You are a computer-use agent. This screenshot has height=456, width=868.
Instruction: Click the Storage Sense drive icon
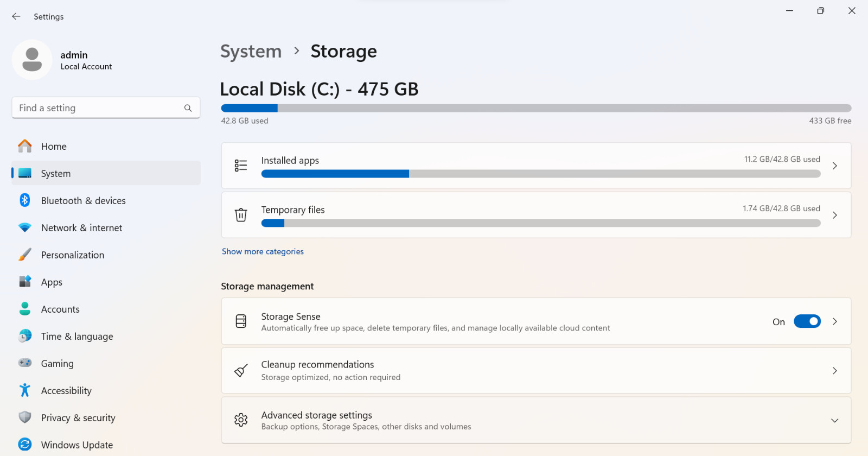(241, 321)
